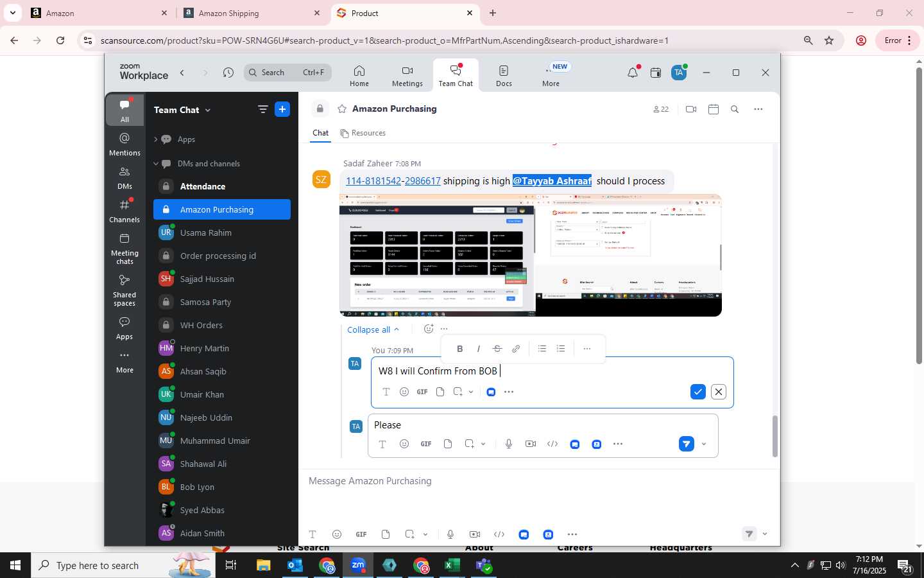Open order link 2986617
Viewport: 924px width, 578px height.
pyautogui.click(x=423, y=181)
